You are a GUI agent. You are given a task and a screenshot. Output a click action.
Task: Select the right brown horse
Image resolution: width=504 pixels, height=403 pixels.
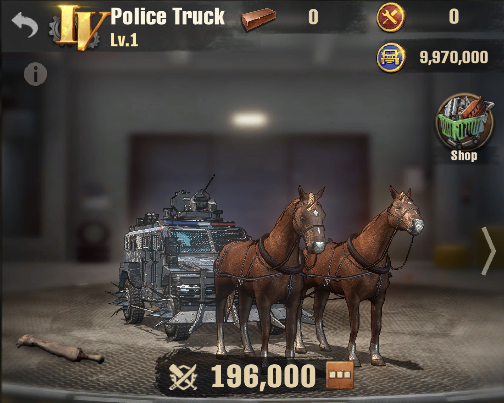pos(363,270)
